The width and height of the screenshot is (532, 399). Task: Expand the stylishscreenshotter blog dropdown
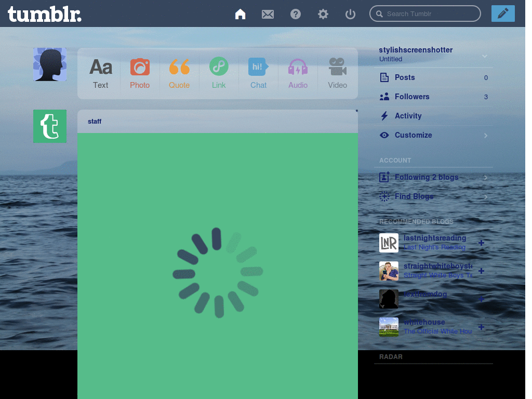click(x=485, y=56)
